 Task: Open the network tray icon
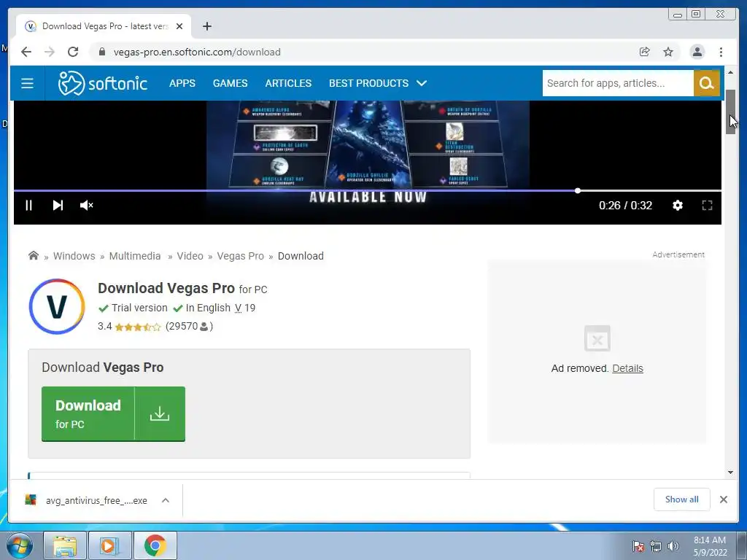point(656,547)
